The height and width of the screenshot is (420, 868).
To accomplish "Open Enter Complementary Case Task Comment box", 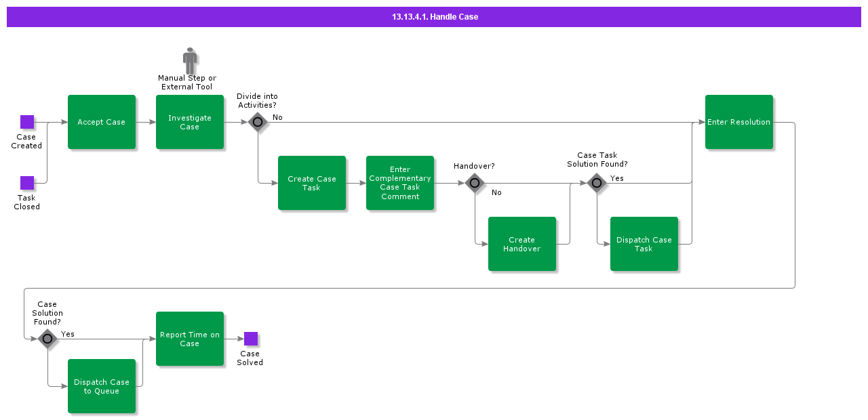I will (x=400, y=183).
